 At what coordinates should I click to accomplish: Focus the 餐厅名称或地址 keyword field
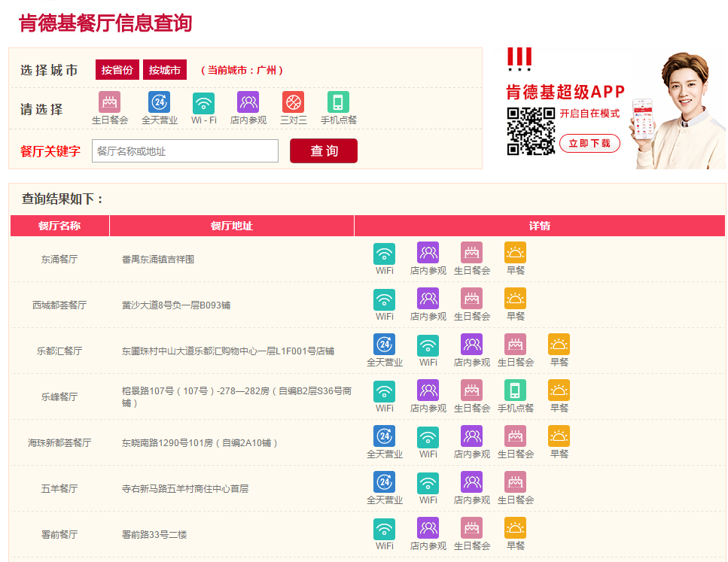point(185,150)
